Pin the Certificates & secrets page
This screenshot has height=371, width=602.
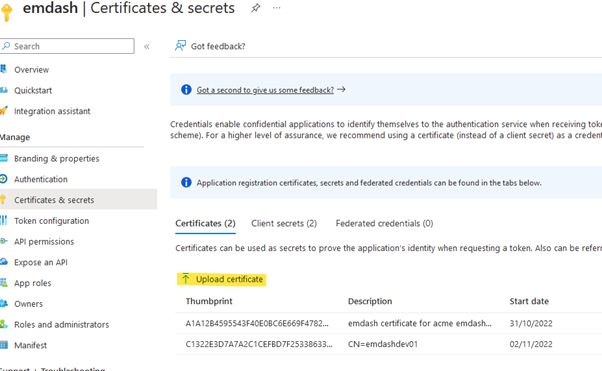click(x=256, y=8)
